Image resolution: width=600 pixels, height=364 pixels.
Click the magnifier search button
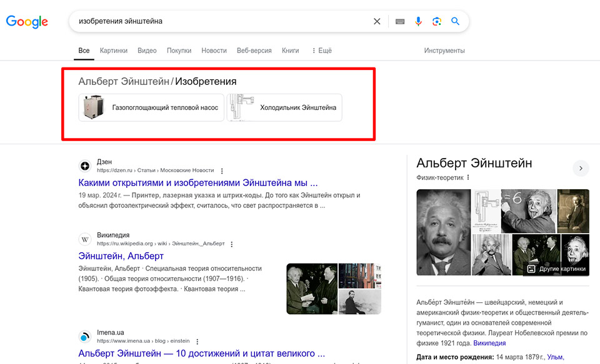coord(455,21)
